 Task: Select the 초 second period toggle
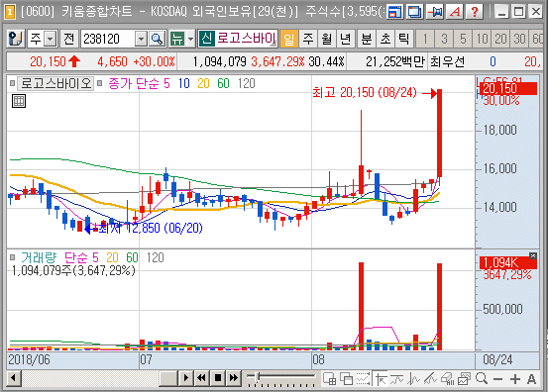[x=385, y=39]
